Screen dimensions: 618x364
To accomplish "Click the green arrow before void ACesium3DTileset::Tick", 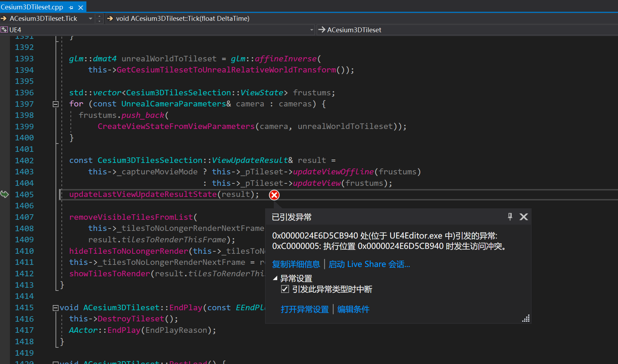I will click(110, 18).
